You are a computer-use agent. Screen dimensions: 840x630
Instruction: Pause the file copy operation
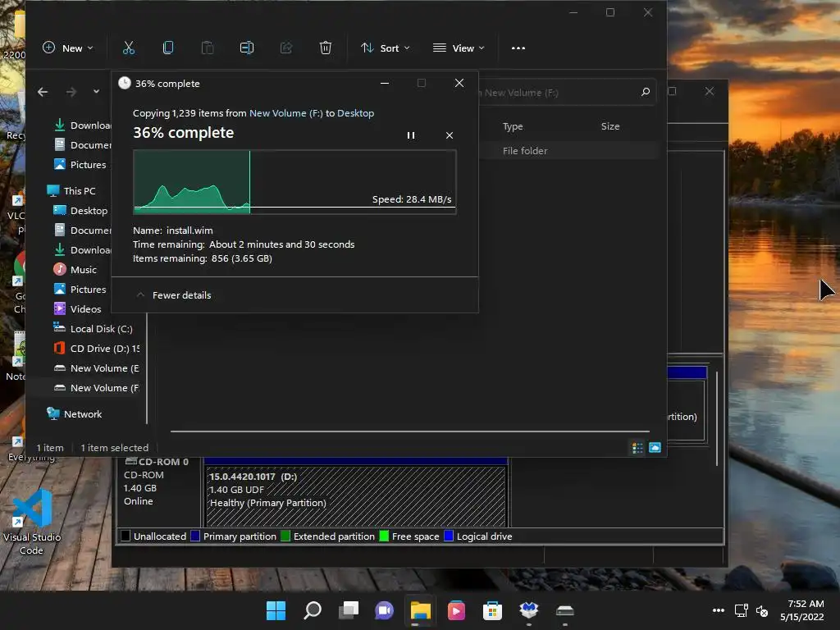(x=411, y=135)
